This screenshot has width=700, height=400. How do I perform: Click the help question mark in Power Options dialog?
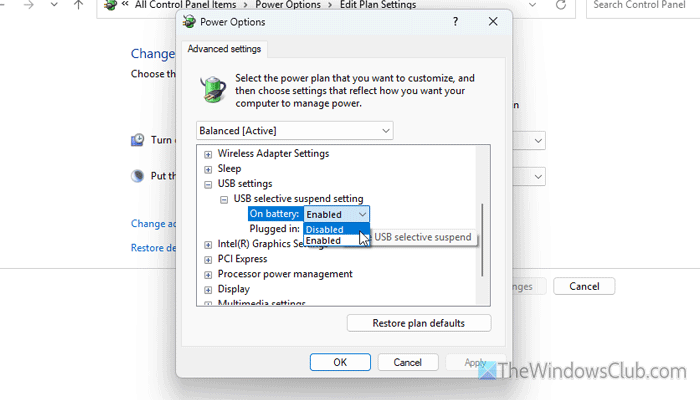coord(455,21)
